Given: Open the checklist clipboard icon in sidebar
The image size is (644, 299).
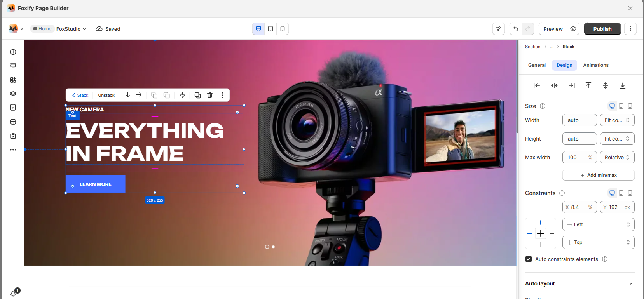Looking at the screenshot, I should click(x=13, y=136).
